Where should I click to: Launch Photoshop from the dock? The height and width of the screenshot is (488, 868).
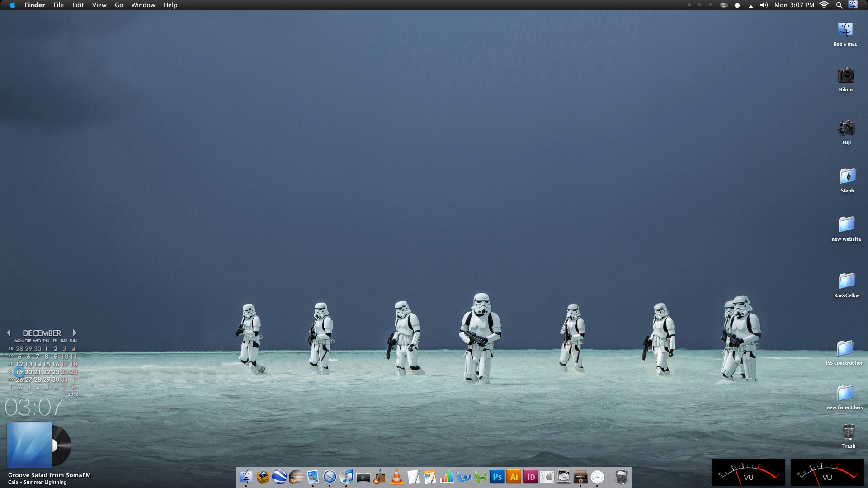click(x=497, y=477)
